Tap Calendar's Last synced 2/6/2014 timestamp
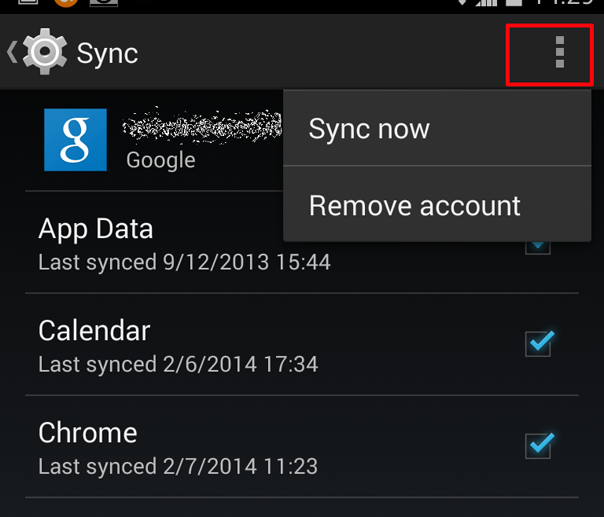604x517 pixels. 178,364
